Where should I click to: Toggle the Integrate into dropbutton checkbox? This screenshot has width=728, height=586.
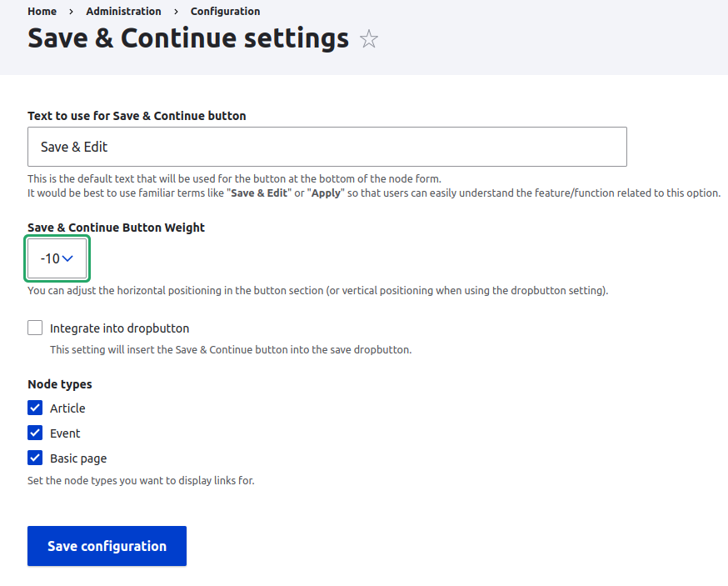click(35, 328)
